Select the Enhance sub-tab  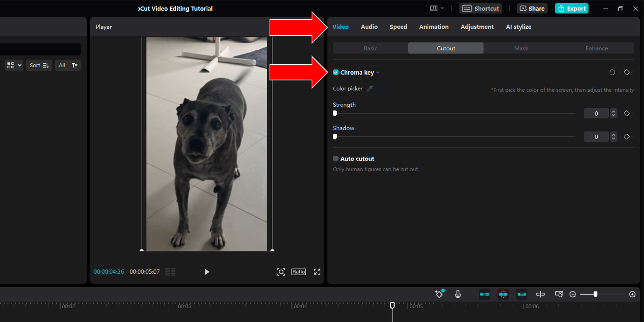point(597,48)
